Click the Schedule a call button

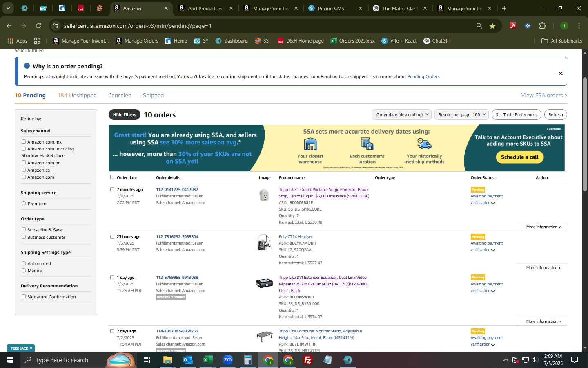coord(519,157)
